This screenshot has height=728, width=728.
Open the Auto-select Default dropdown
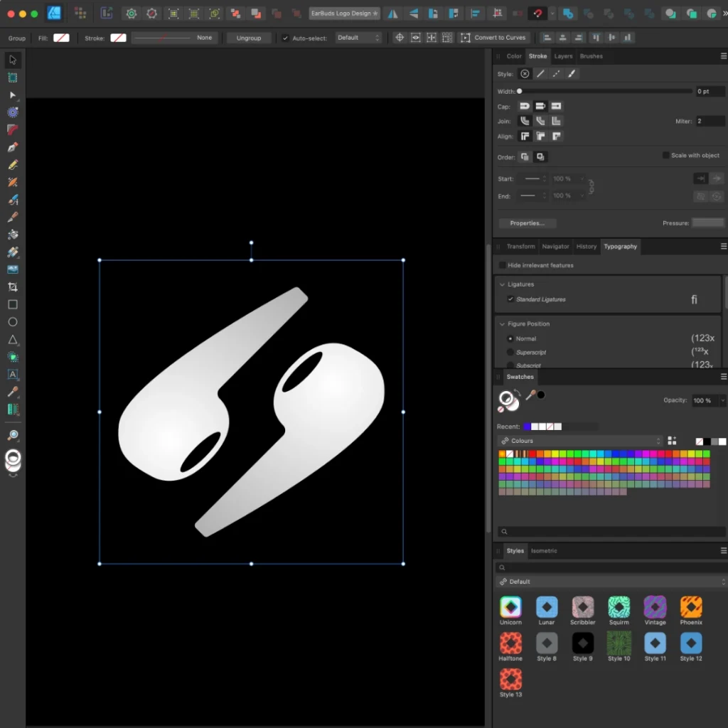point(358,38)
